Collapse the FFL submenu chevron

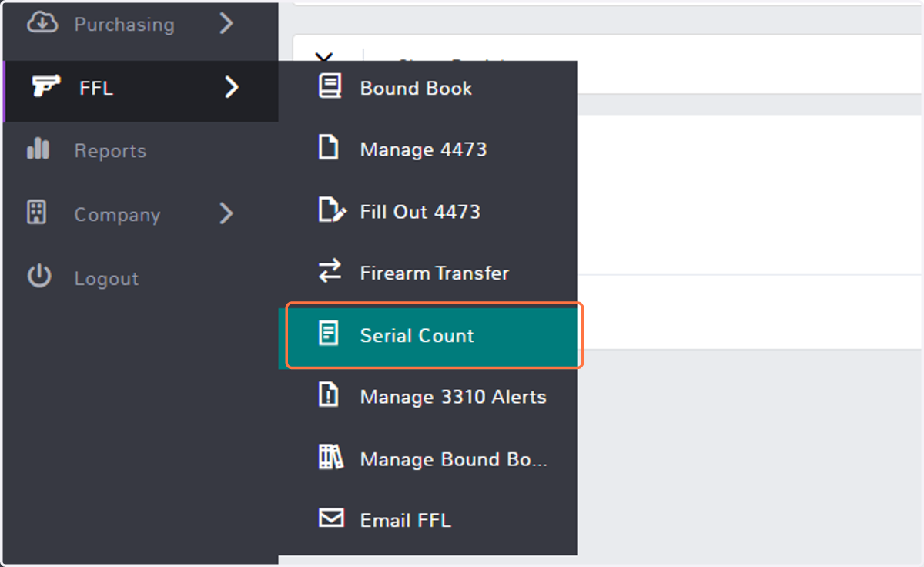point(231,87)
